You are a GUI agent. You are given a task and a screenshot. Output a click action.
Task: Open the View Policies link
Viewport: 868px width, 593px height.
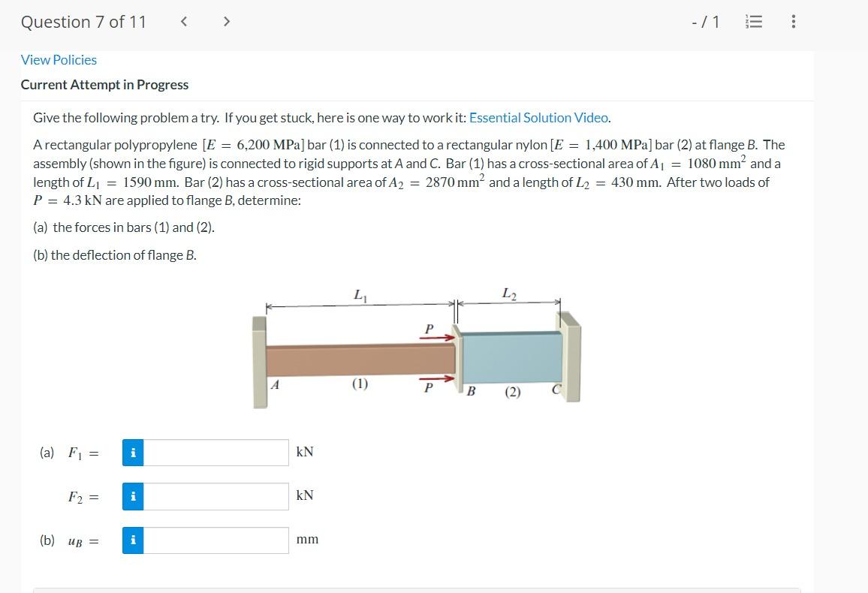point(59,60)
